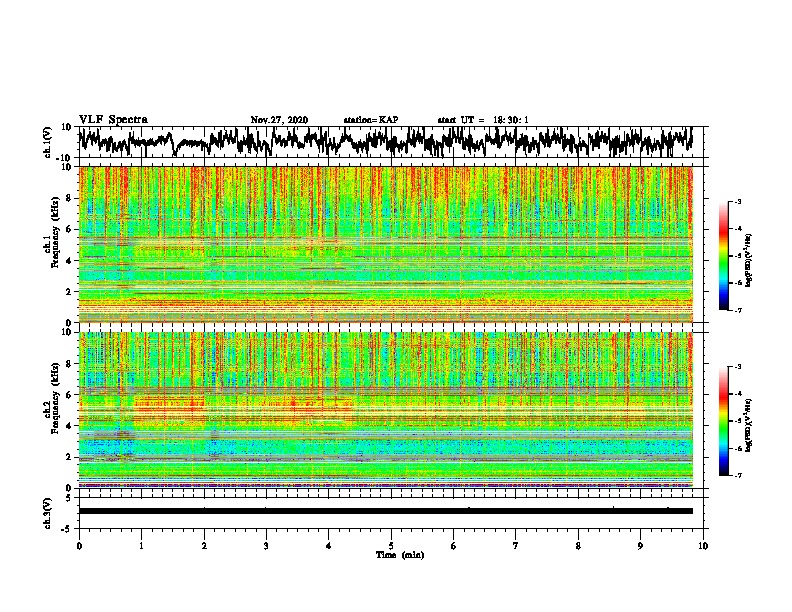Screen dimensions: 792x612
Task: Click the '6' kHz tick of ch.2 spectrogram
Action: click(x=70, y=395)
